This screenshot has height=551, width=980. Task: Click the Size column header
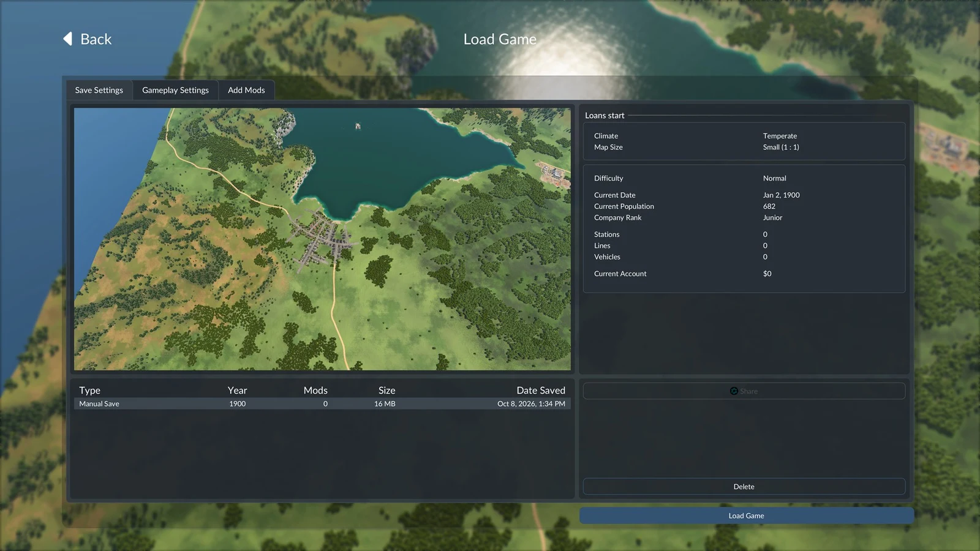pyautogui.click(x=386, y=391)
